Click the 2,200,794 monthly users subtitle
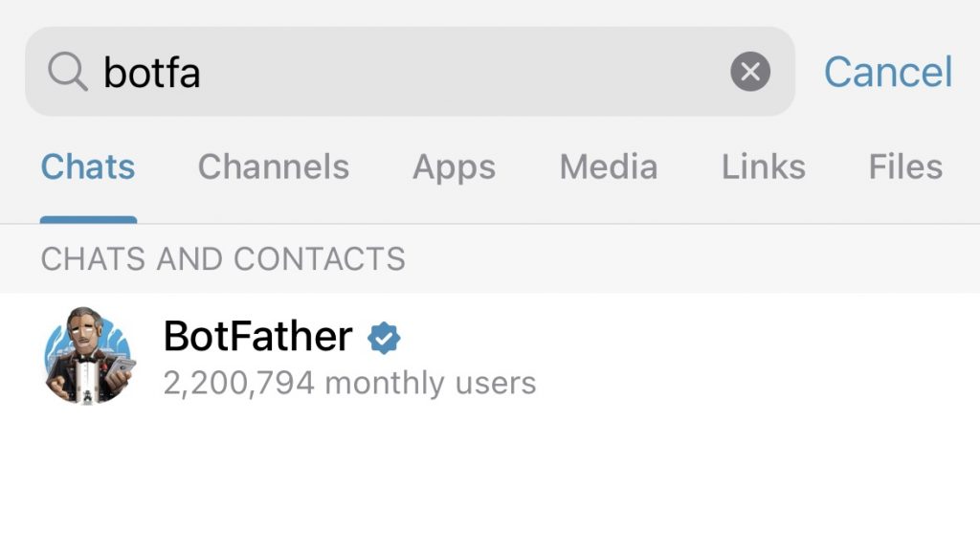Viewport: 980px width, 554px height. pos(349,383)
